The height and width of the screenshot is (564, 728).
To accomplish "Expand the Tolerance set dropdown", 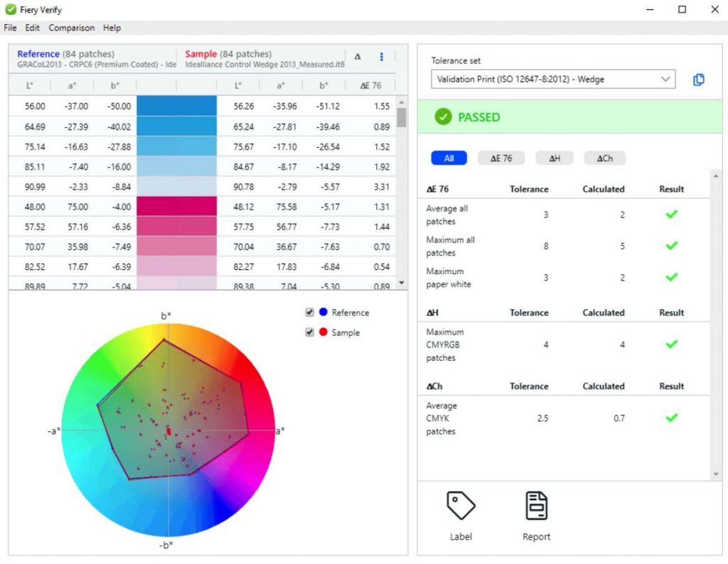I will [x=665, y=79].
